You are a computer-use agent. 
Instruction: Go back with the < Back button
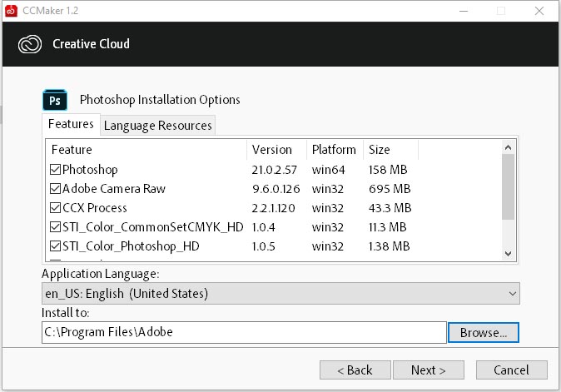tap(355, 370)
